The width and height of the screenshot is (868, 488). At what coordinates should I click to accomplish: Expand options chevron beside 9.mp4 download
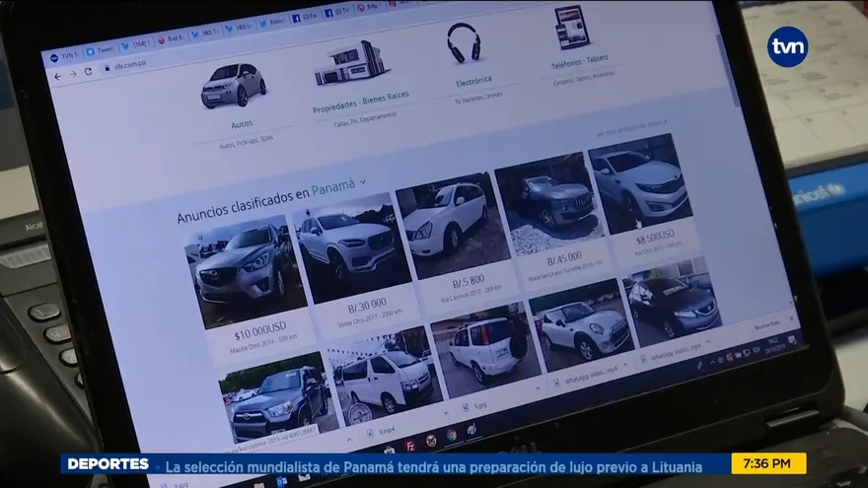coord(446,413)
